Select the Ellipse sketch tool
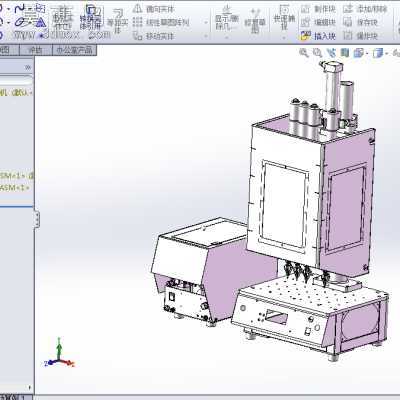Screen dimensions: 400x400 point(21,22)
